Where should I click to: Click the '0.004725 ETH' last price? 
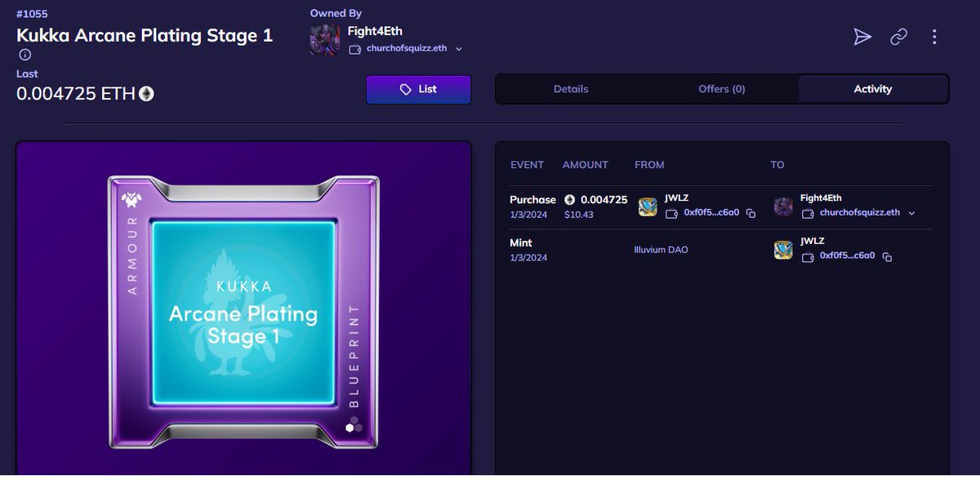(76, 94)
